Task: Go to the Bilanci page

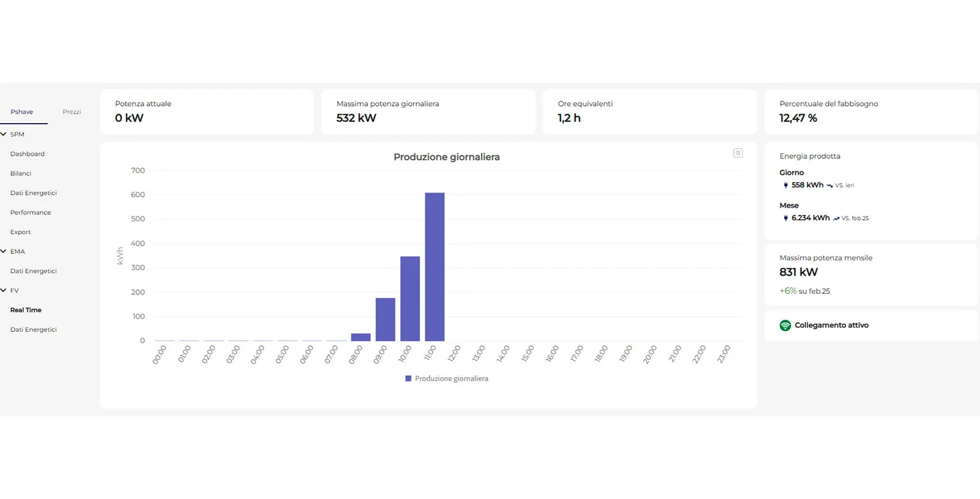Action: pyautogui.click(x=21, y=173)
